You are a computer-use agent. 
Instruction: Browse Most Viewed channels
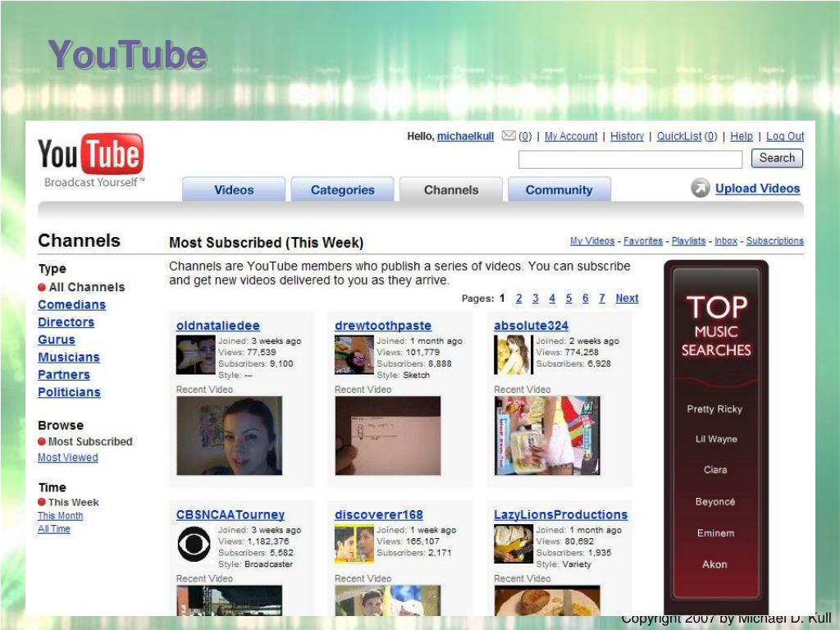(68, 458)
